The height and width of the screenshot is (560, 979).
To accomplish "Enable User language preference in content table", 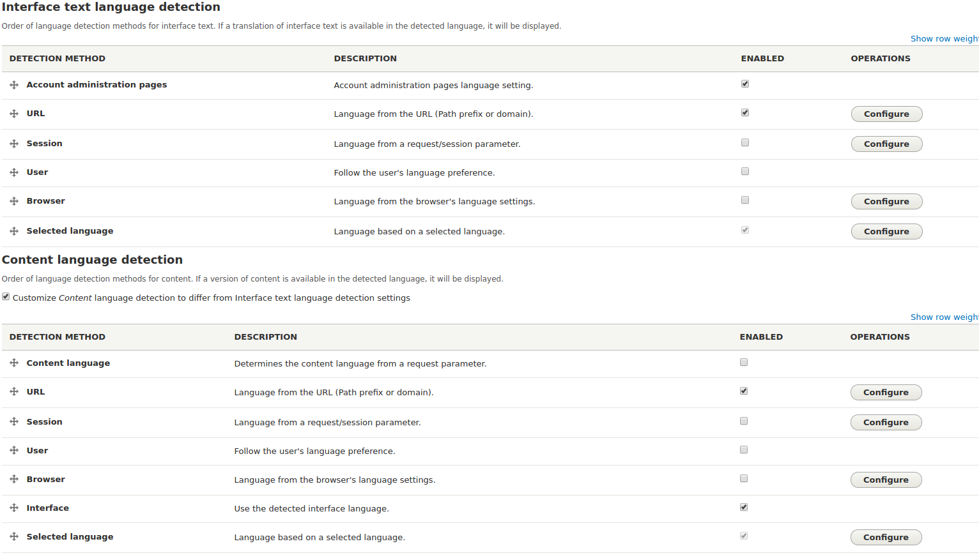I will [743, 449].
